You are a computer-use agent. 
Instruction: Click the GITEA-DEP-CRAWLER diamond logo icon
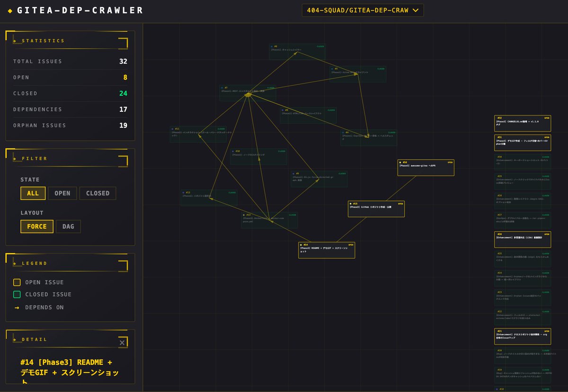coord(10,10)
